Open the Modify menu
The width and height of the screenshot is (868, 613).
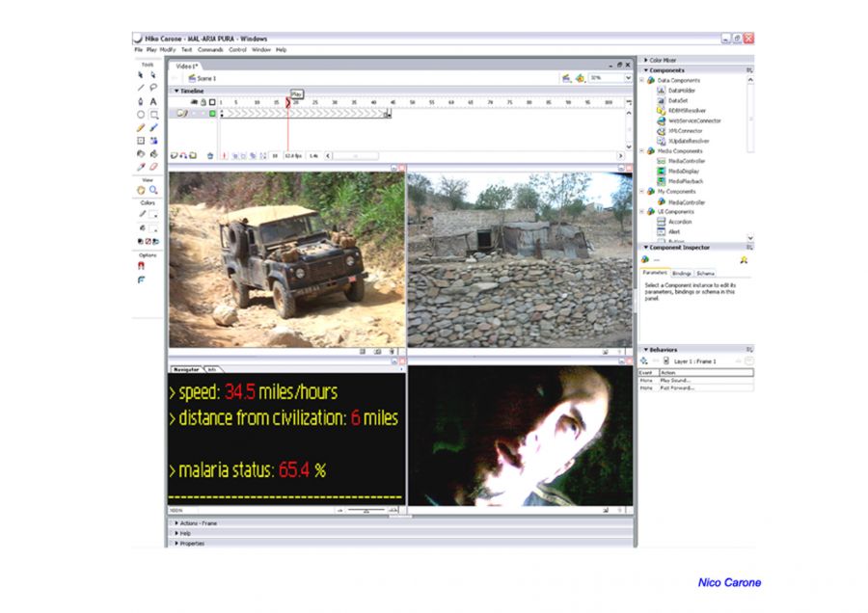pyautogui.click(x=168, y=50)
